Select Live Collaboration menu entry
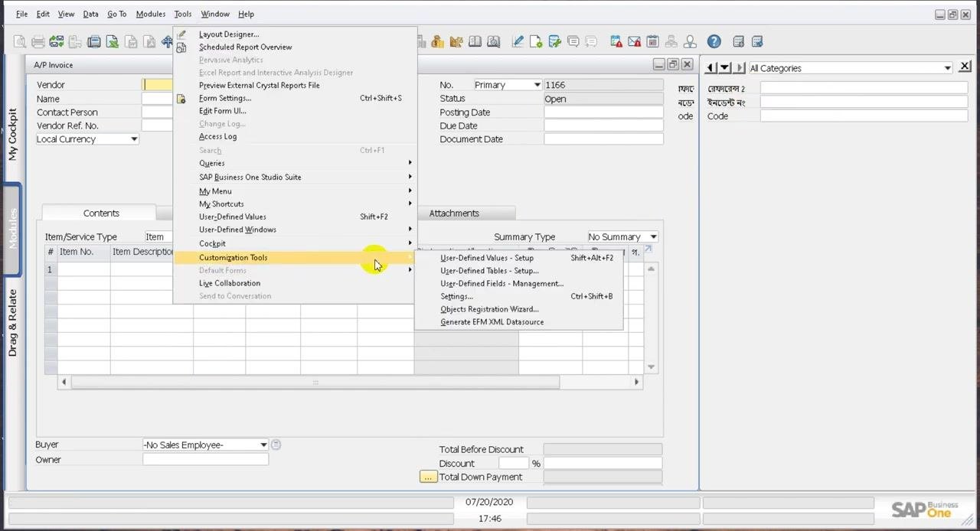Image resolution: width=980 pixels, height=531 pixels. pos(230,283)
